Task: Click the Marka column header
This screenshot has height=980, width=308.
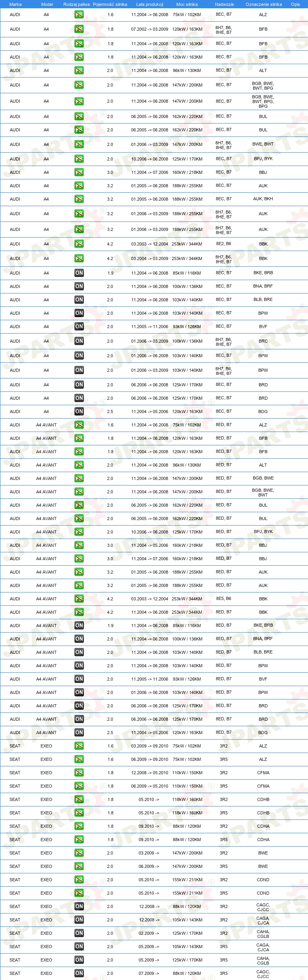Action: coord(15,4)
